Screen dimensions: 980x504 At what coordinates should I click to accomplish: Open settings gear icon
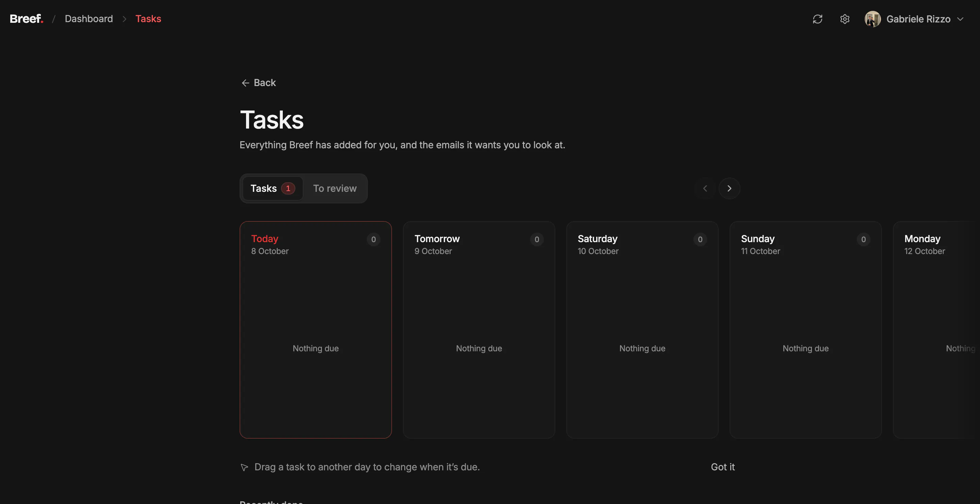pos(845,19)
